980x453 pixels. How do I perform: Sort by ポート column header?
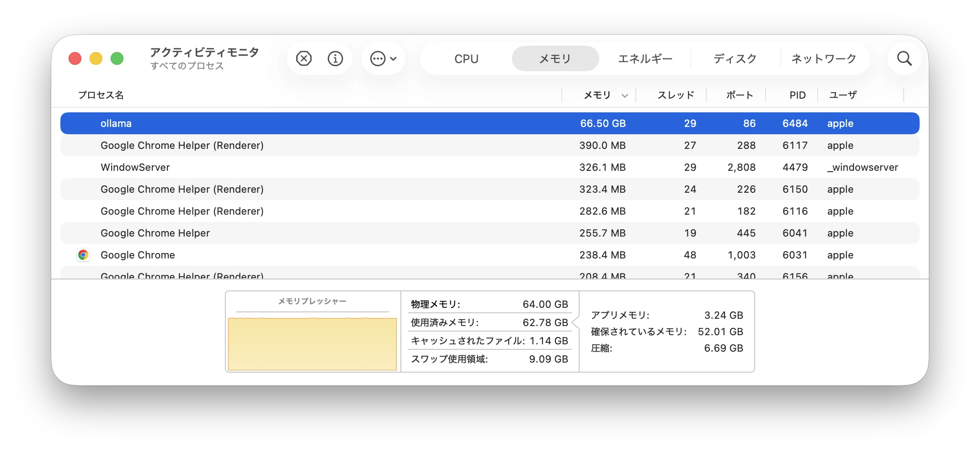[x=740, y=95]
